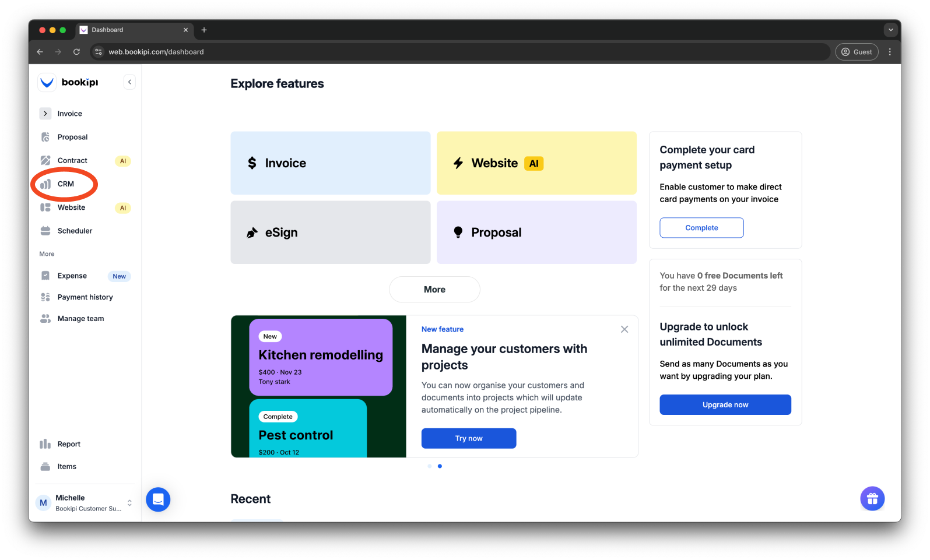Expand the Invoice sidebar chevron
This screenshot has width=930, height=560.
45,114
